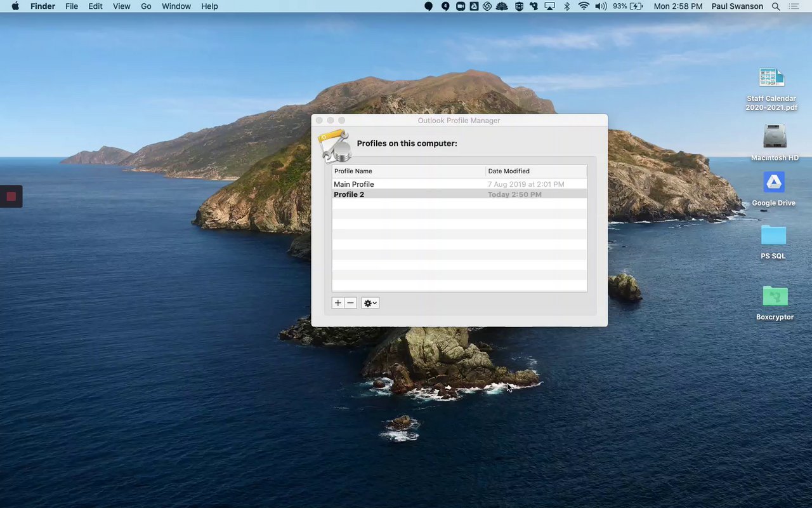Click the red stop recording button
Image resolution: width=812 pixels, height=508 pixels.
tap(11, 196)
